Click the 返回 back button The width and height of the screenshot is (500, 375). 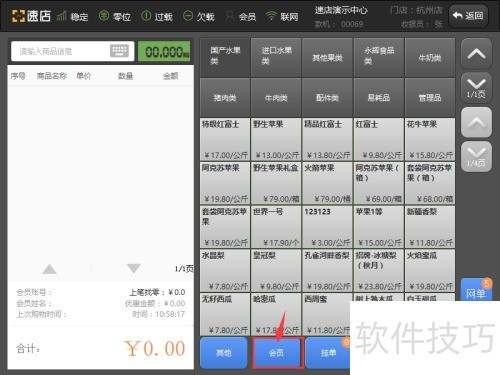[468, 16]
